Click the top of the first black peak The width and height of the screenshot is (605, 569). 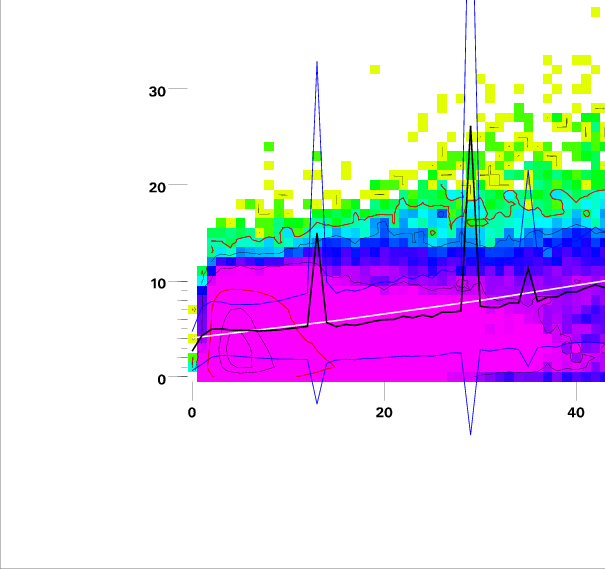[x=317, y=235]
